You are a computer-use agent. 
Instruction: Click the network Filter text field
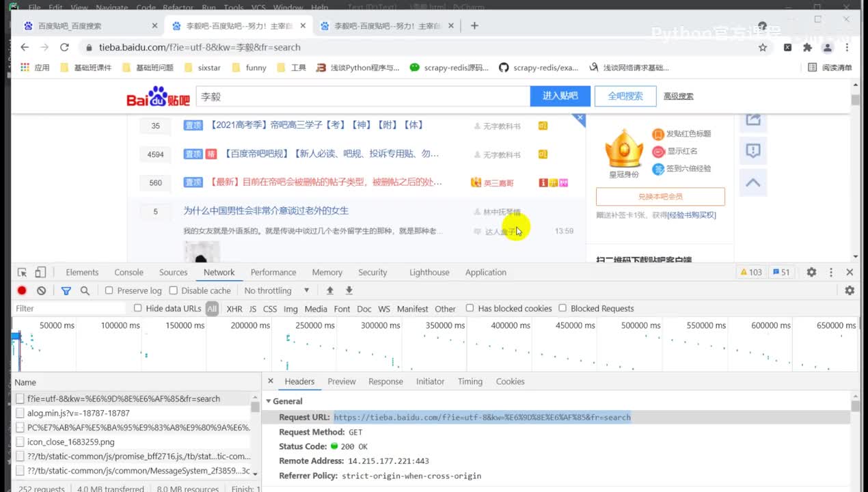pos(68,309)
